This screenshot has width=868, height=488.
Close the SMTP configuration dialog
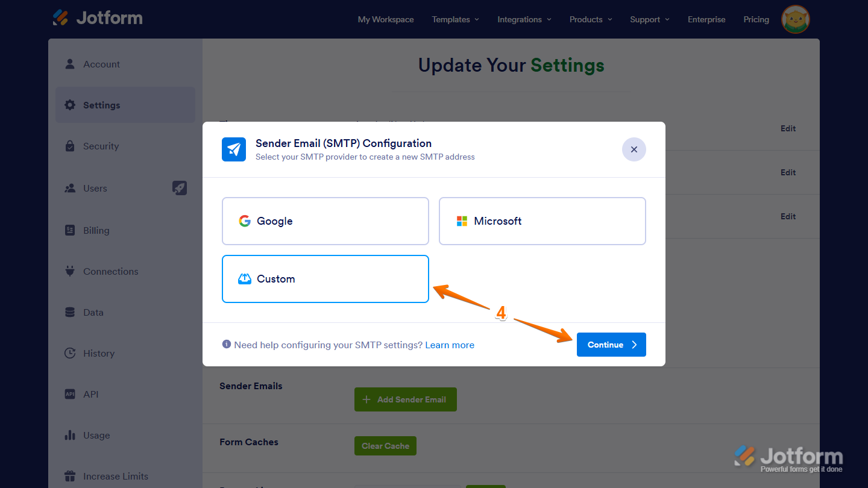point(634,149)
